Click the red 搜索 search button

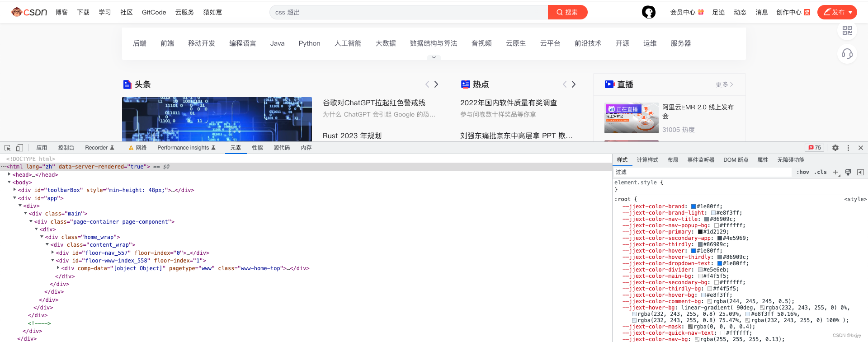coord(567,12)
